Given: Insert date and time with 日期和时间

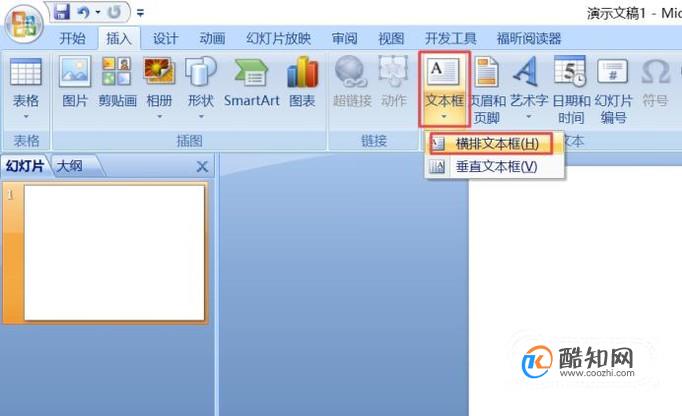Looking at the screenshot, I should (x=571, y=89).
